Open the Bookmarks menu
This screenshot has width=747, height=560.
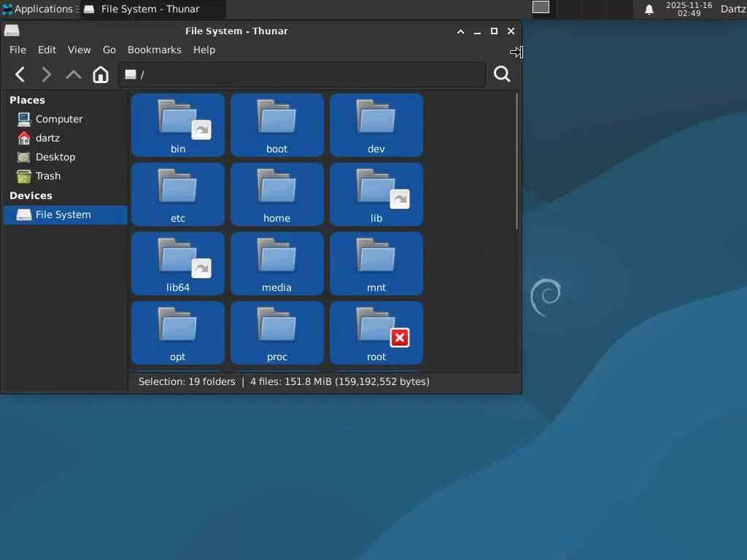pos(154,50)
